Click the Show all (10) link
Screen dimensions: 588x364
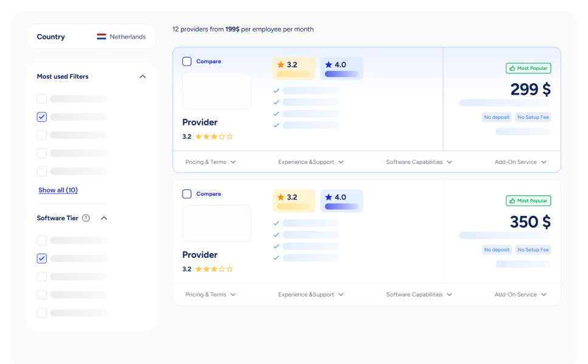tap(58, 190)
